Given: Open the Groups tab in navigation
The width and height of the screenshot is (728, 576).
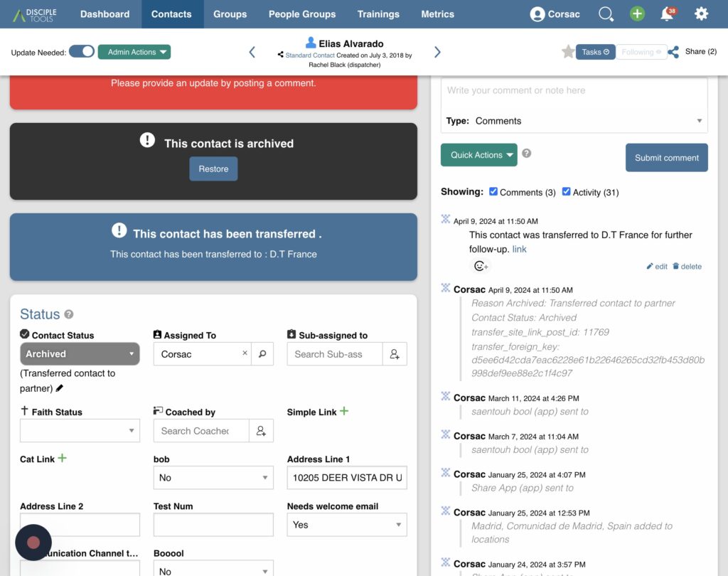Looking at the screenshot, I should (x=230, y=14).
